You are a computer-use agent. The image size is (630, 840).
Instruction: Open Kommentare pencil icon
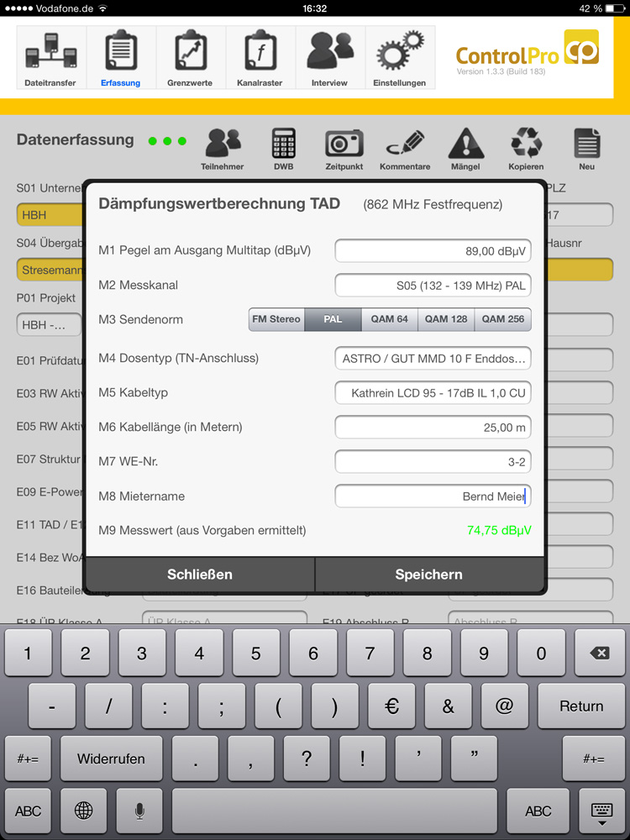coord(405,150)
